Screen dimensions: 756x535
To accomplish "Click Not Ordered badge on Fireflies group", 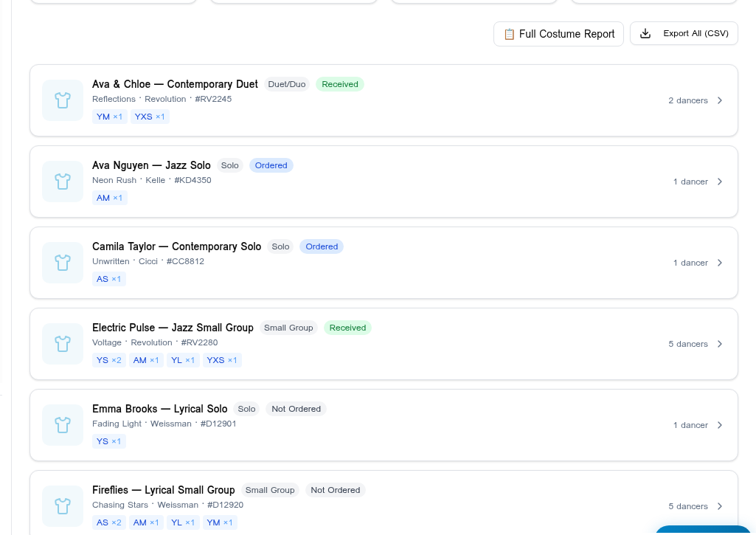I will point(336,490).
